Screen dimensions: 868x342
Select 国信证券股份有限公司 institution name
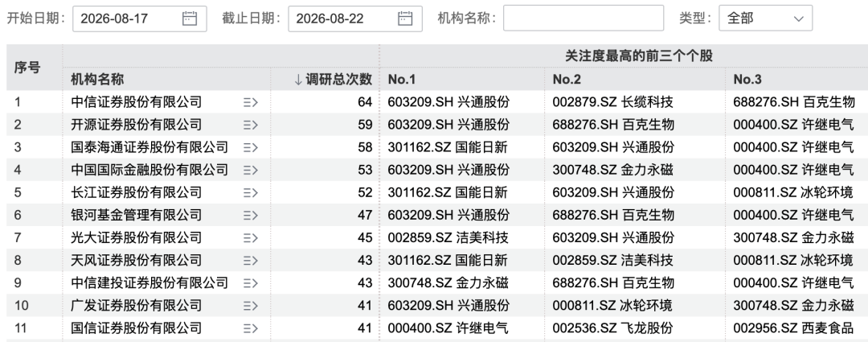point(136,328)
